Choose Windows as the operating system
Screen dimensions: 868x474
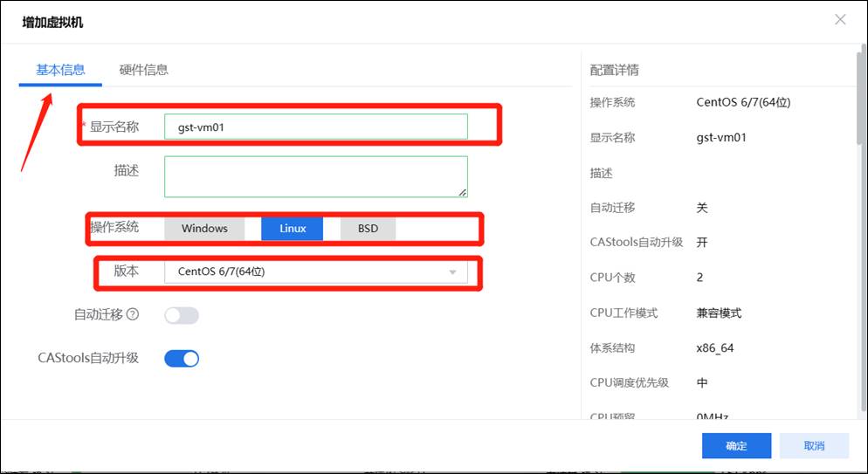204,229
